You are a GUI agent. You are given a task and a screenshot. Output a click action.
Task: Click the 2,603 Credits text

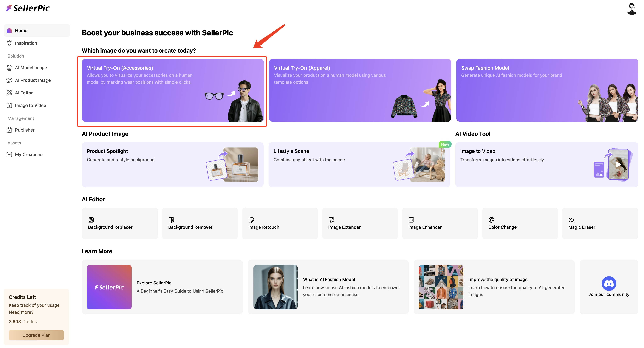[x=23, y=322]
